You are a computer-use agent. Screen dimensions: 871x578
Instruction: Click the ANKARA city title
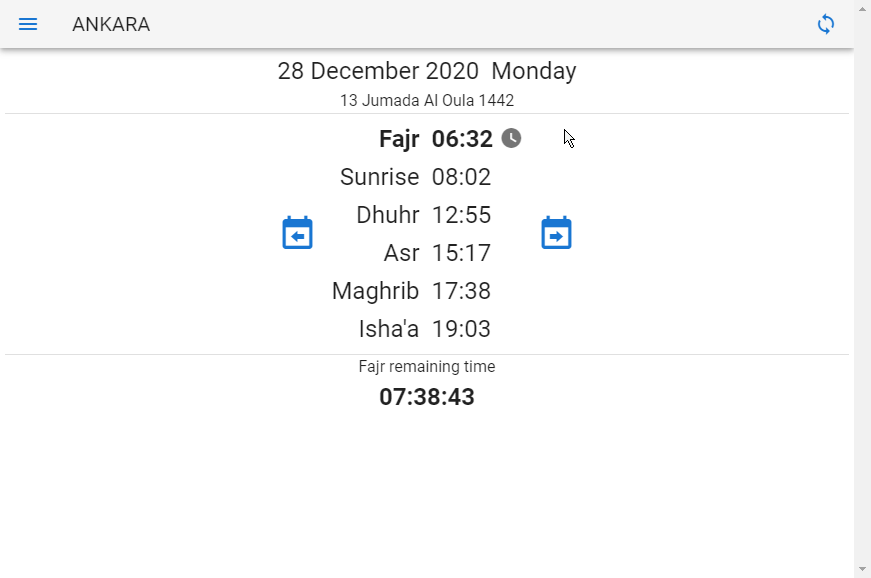click(111, 24)
